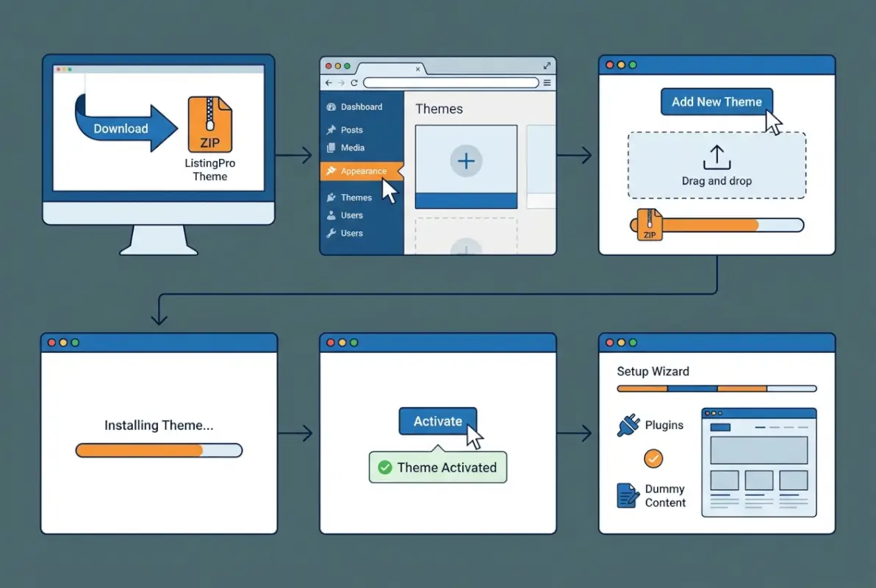The height and width of the screenshot is (588, 876).
Task: Open Dashboard in the sidebar
Action: click(x=361, y=107)
